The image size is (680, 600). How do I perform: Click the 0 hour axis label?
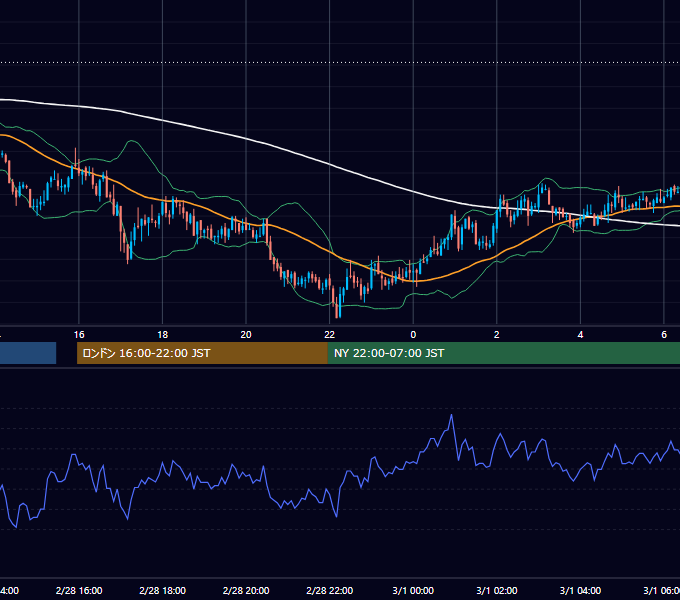[413, 335]
